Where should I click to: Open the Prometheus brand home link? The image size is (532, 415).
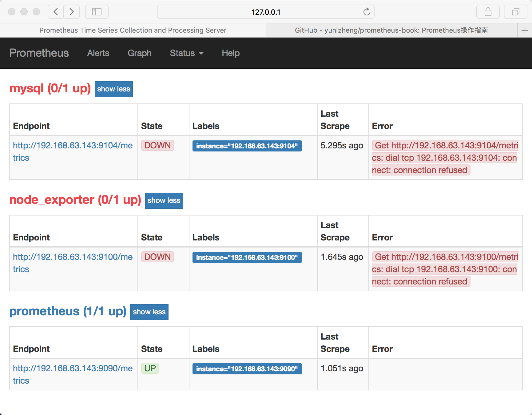tap(39, 53)
